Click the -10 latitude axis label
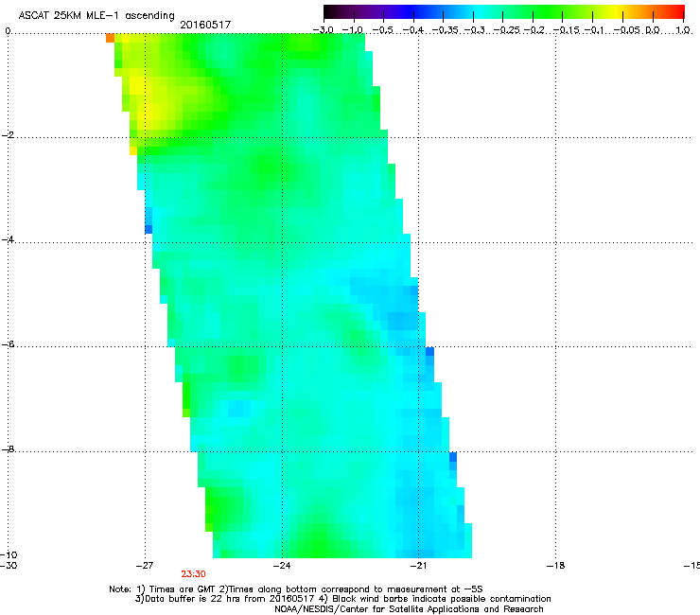This screenshot has width=700, height=615. (x=9, y=554)
